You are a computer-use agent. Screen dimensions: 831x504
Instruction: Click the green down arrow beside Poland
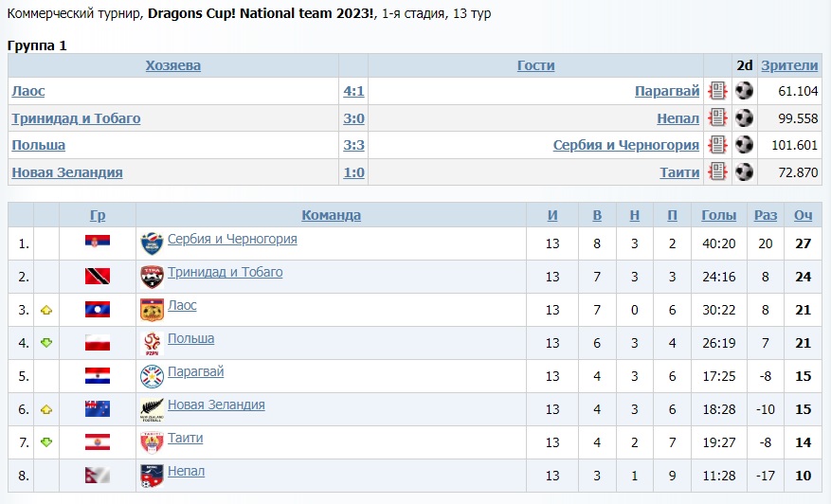point(46,343)
